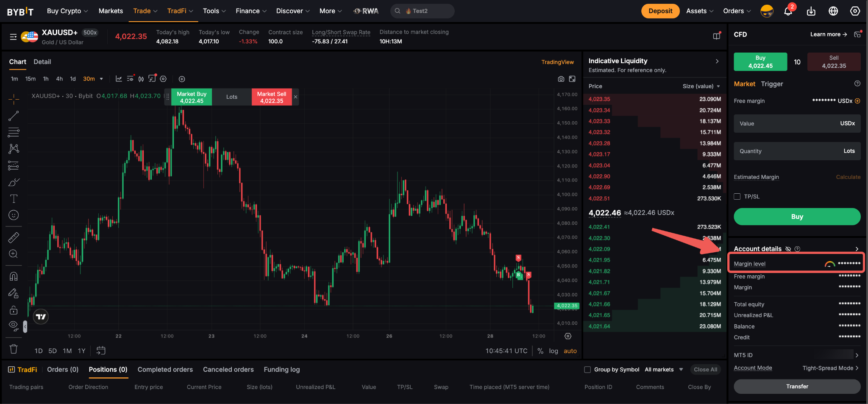Select the ruler measure tool
The width and height of the screenshot is (868, 404).
tap(14, 237)
